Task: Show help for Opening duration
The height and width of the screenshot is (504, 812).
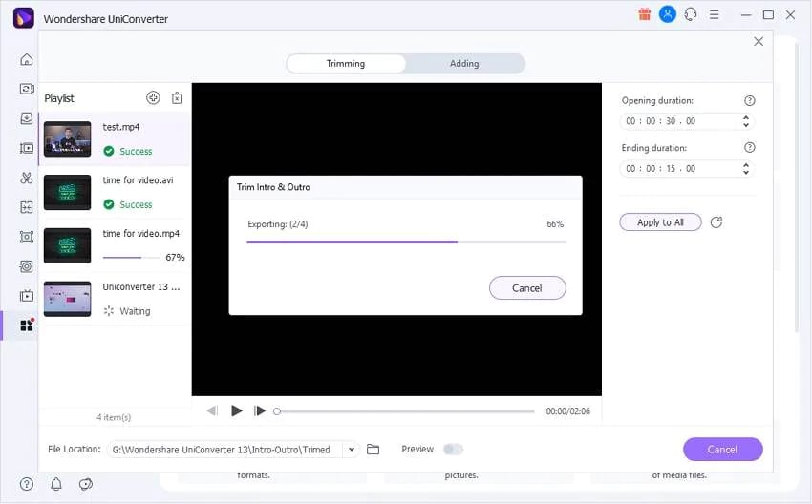Action: [x=749, y=101]
